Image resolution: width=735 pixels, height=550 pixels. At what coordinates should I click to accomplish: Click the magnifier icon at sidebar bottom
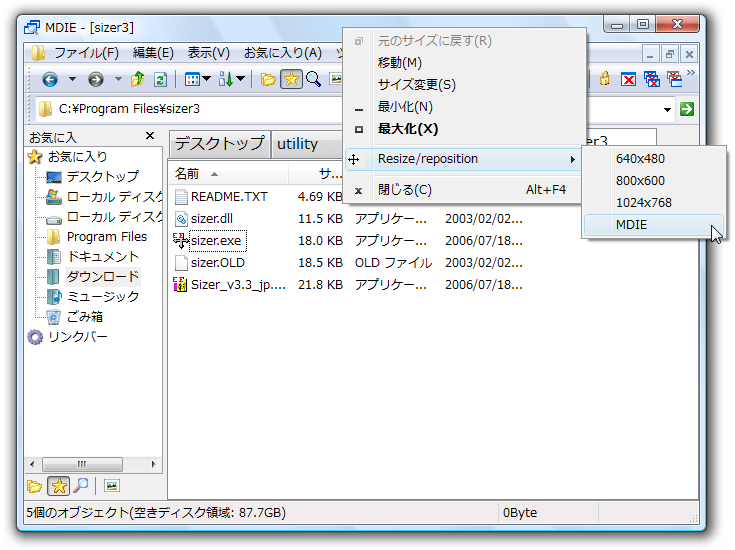[x=82, y=485]
